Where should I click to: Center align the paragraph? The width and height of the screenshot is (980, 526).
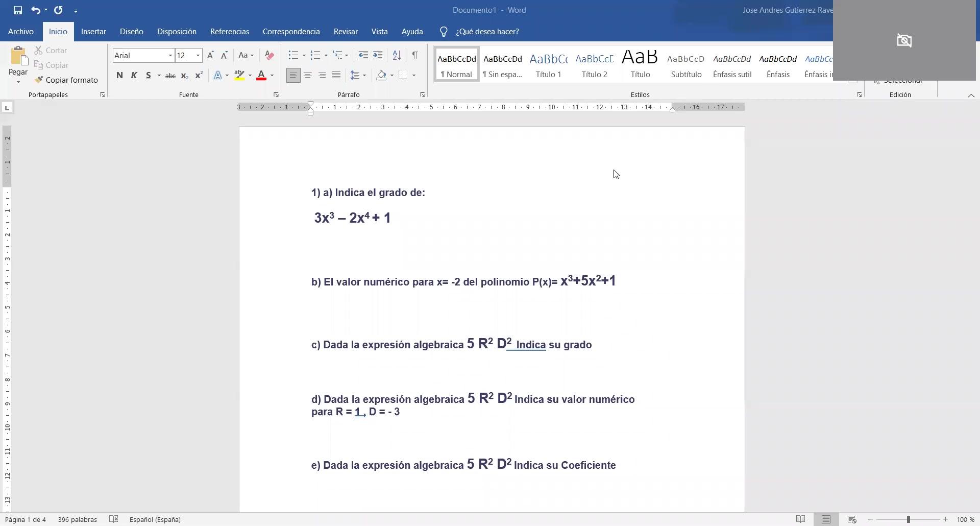tap(308, 76)
